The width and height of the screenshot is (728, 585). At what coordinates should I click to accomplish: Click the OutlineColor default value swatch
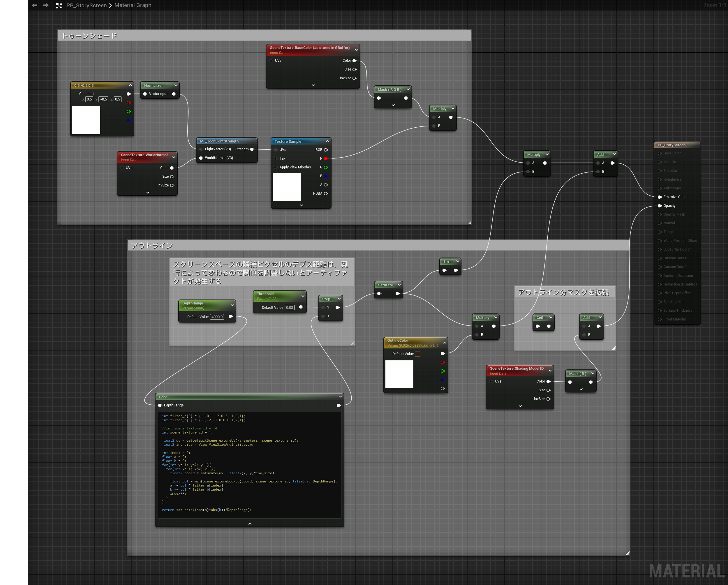[x=418, y=354]
